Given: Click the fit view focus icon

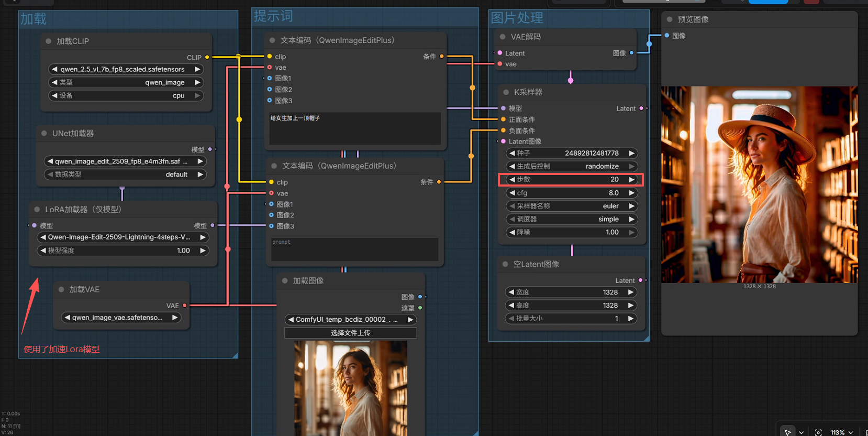Looking at the screenshot, I should tap(818, 432).
